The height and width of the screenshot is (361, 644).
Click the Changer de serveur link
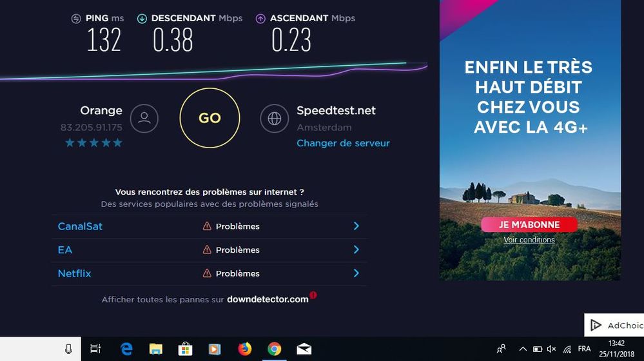click(343, 143)
